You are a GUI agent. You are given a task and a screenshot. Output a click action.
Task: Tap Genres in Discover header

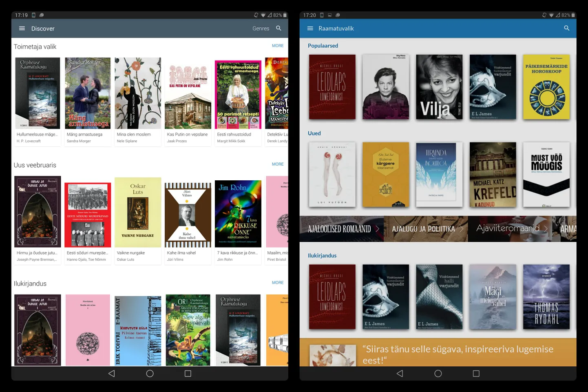tap(261, 29)
